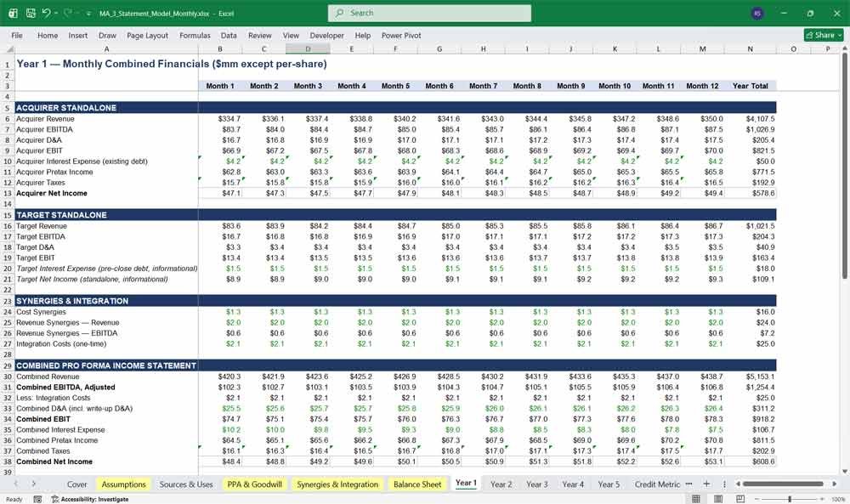
Task: Go to next sheet with right arrow
Action: (x=34, y=484)
